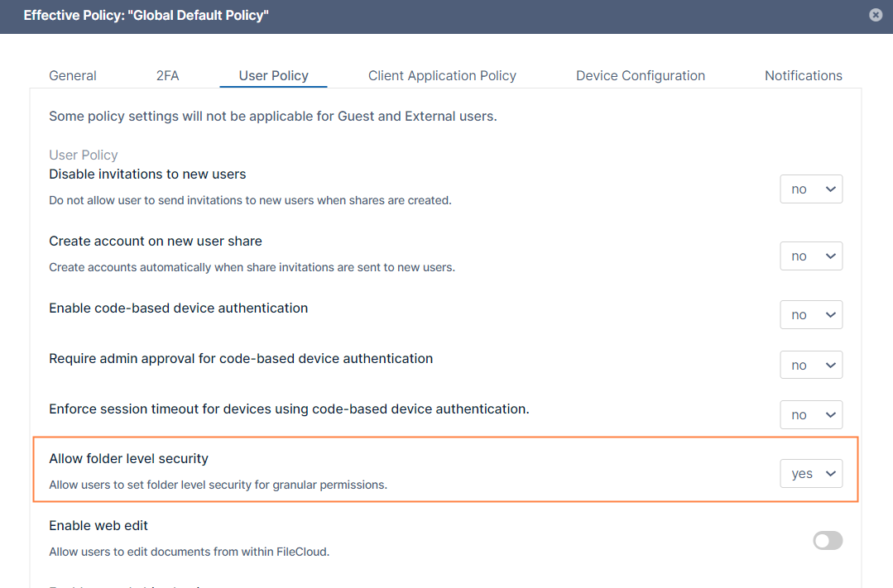Expand Require admin approval dropdown
Image resolution: width=893 pixels, height=588 pixels.
(x=811, y=366)
